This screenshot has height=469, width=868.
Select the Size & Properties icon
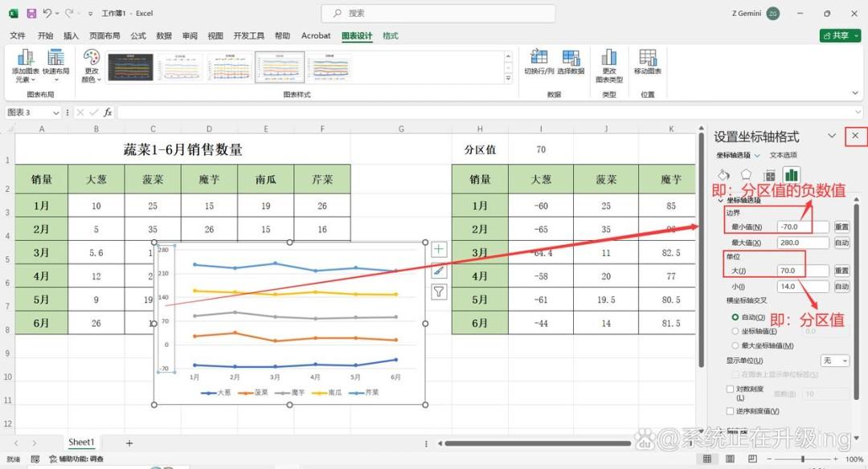coord(769,175)
